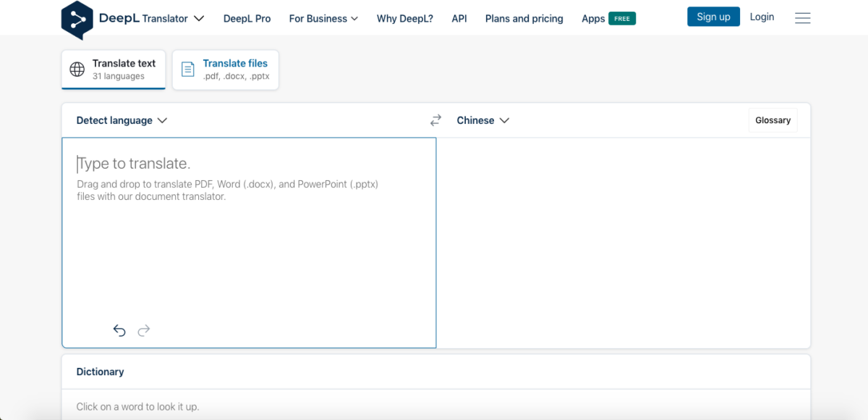Swap source and target languages

click(435, 120)
